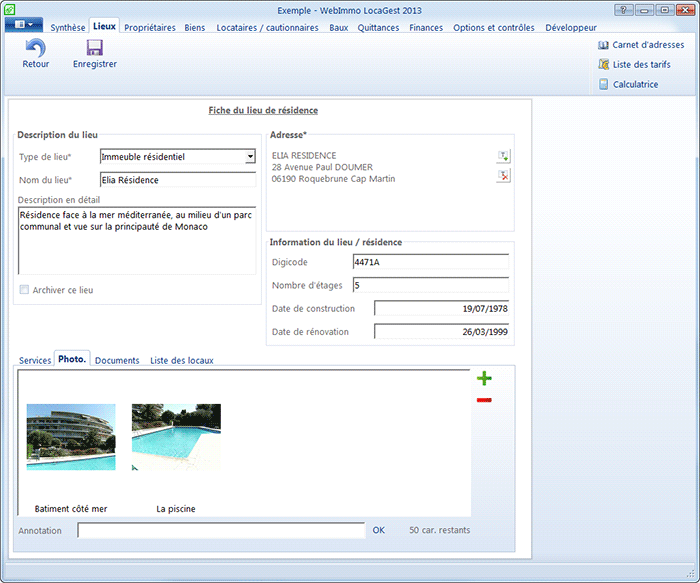Image resolution: width=700 pixels, height=583 pixels.
Task: Click the add address icon beside Adresse
Action: (504, 156)
